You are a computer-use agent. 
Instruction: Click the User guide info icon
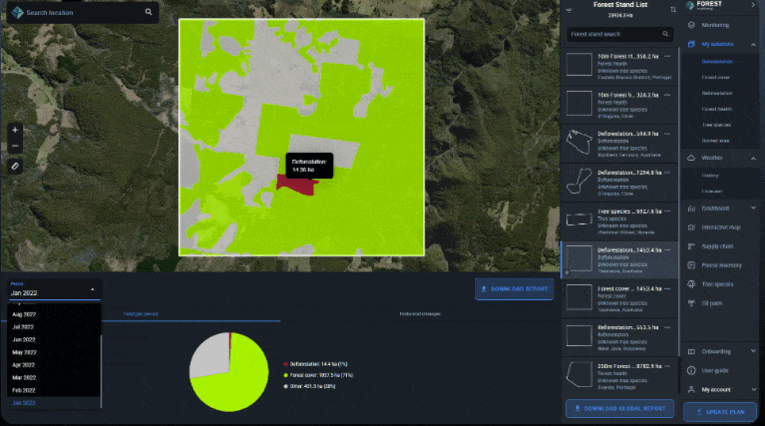691,370
